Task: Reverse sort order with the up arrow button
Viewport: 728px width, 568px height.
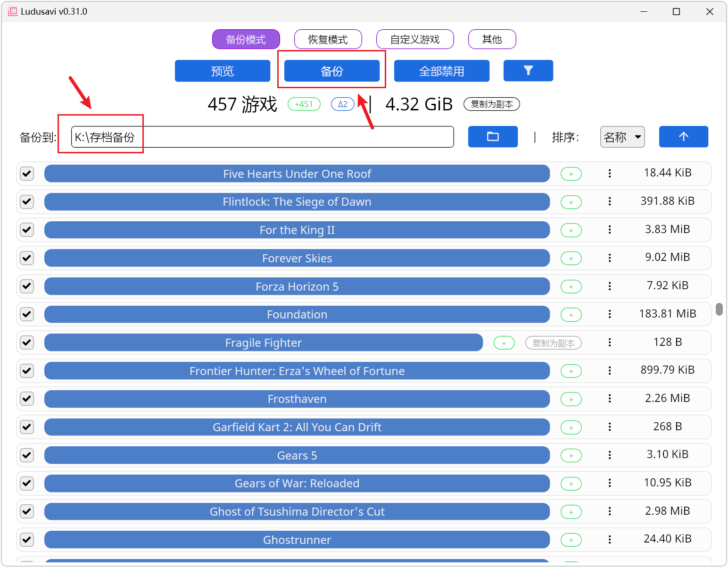Action: pos(683,137)
